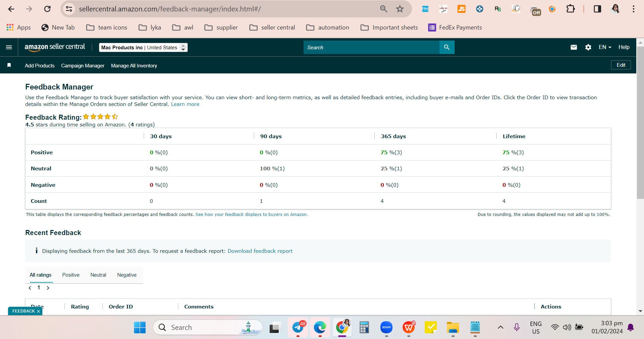This screenshot has height=339, width=644.
Task: Go forward using browser forward arrow
Action: (29, 9)
